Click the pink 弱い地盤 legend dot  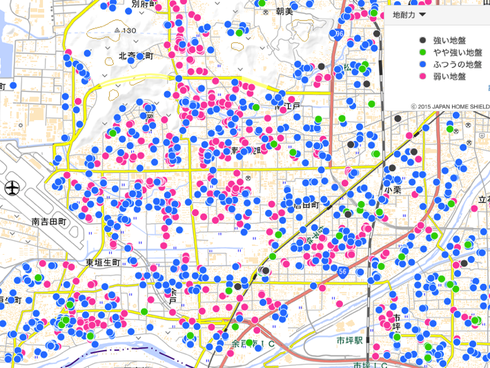pos(423,76)
